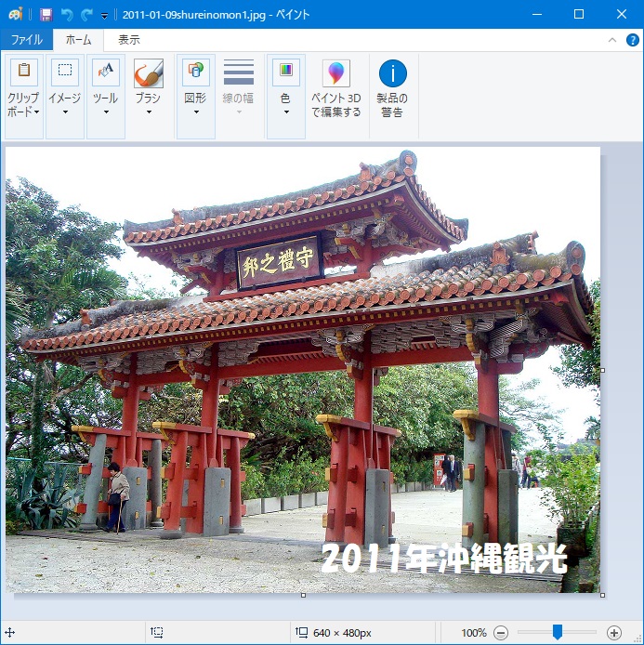Open the ファイル menu

tap(27, 39)
